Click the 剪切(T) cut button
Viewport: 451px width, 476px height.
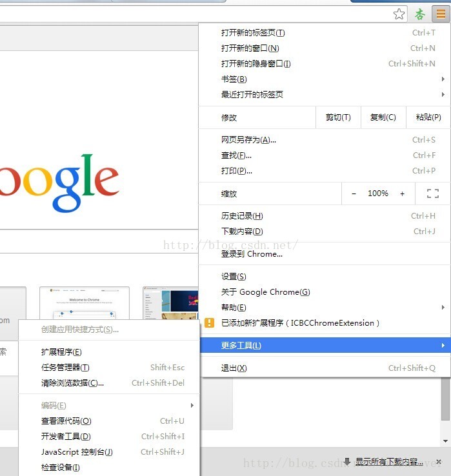(338, 117)
